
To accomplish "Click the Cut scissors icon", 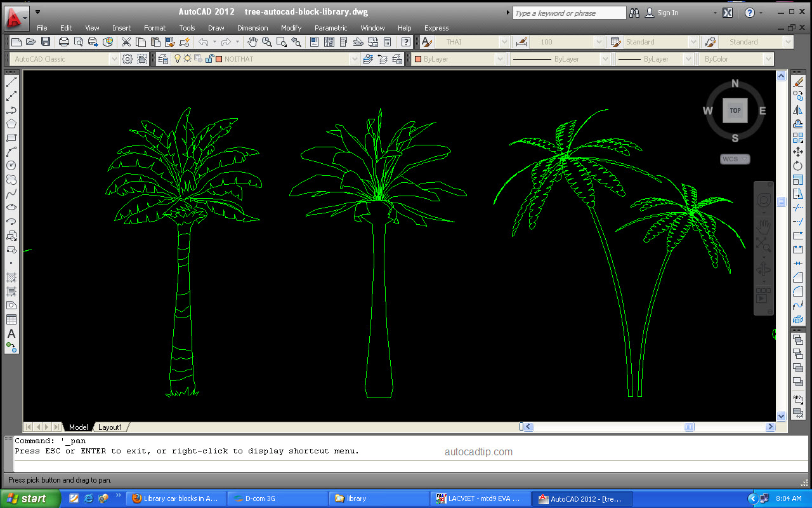I will click(126, 42).
